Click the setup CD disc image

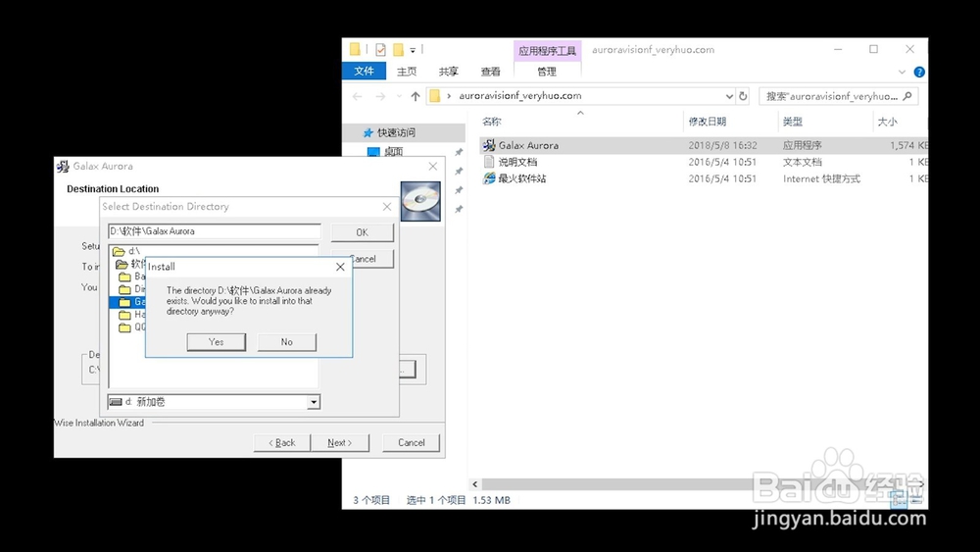[420, 201]
